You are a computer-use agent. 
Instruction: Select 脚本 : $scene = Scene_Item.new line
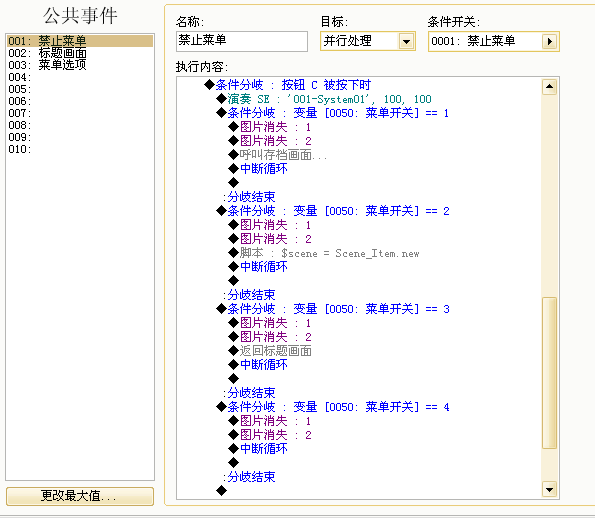[x=324, y=253]
